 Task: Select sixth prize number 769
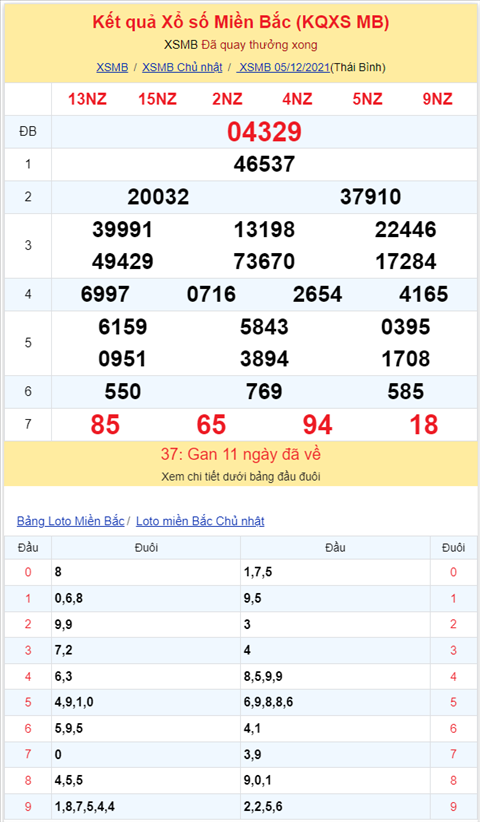pos(264,392)
